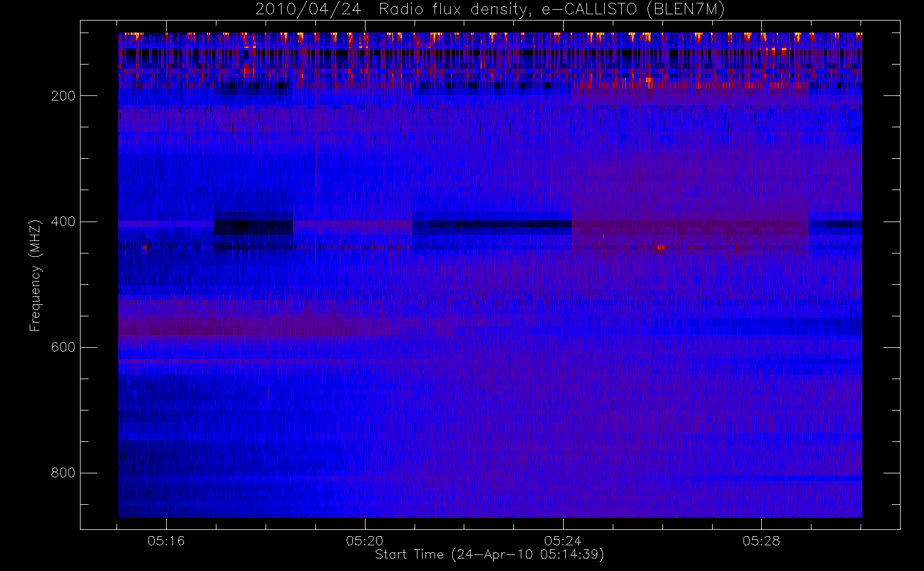Click the 600 frequency tick label
This screenshot has height=571, width=924.
coord(63,347)
